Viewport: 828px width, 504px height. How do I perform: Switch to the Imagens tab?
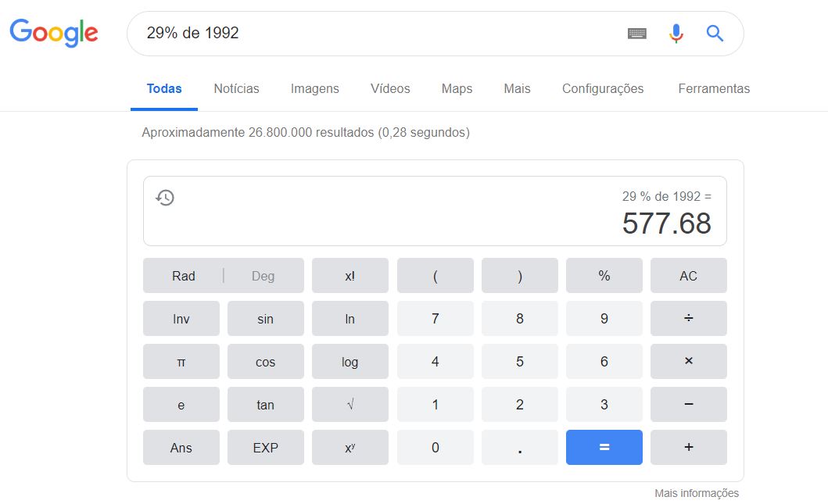(315, 88)
